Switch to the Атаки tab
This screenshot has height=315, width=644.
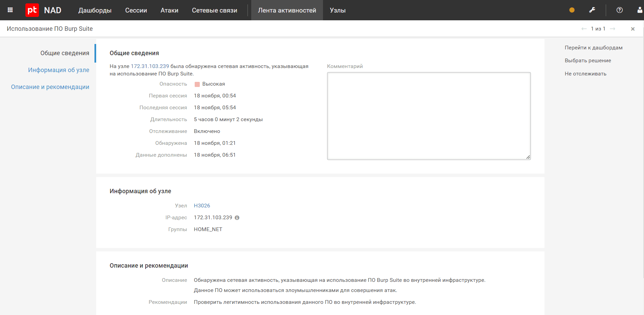[x=169, y=10]
